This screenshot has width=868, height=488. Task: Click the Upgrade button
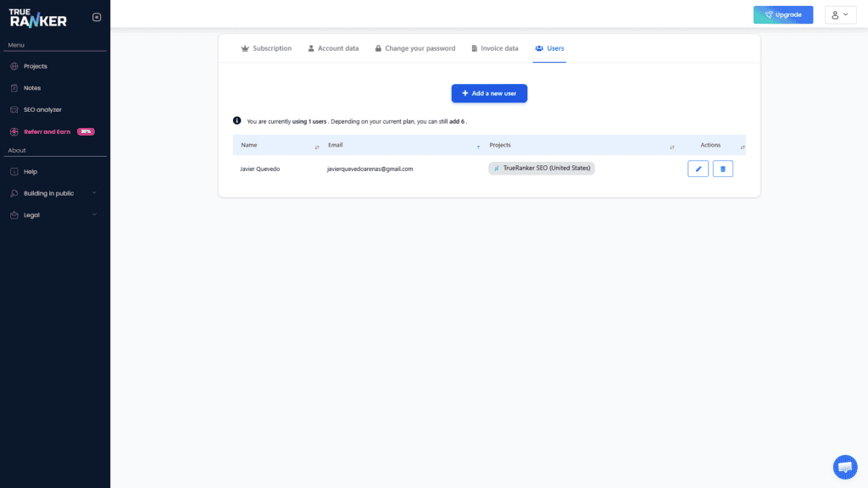pyautogui.click(x=782, y=14)
